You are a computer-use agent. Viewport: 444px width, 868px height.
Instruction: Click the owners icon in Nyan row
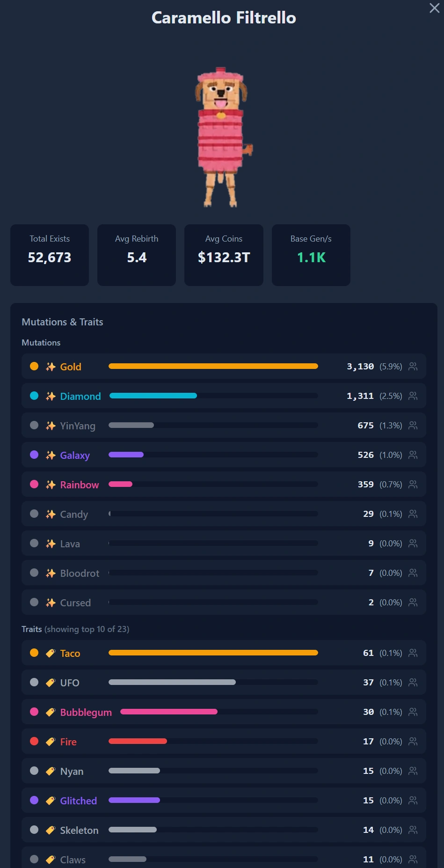coord(413,771)
